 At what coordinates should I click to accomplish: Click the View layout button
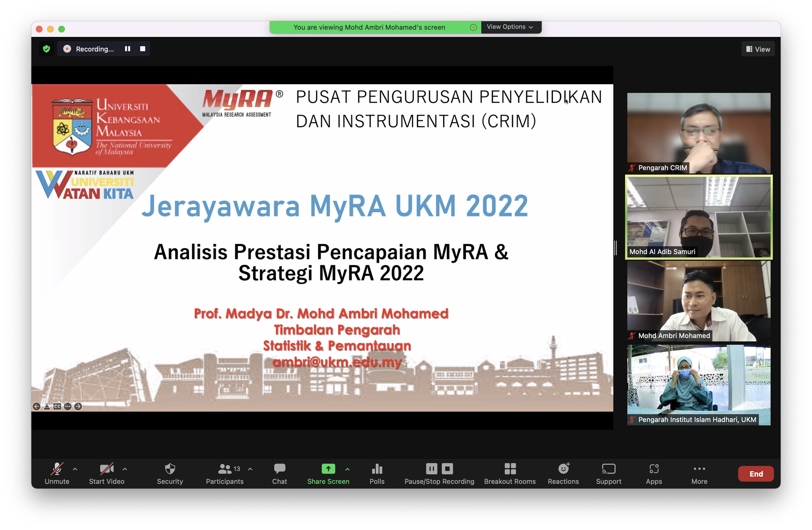click(758, 49)
